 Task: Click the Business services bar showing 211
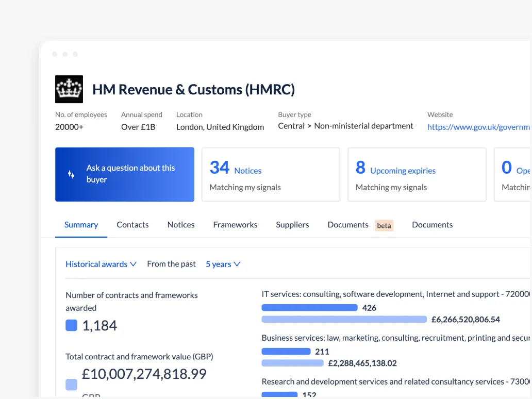286,352
